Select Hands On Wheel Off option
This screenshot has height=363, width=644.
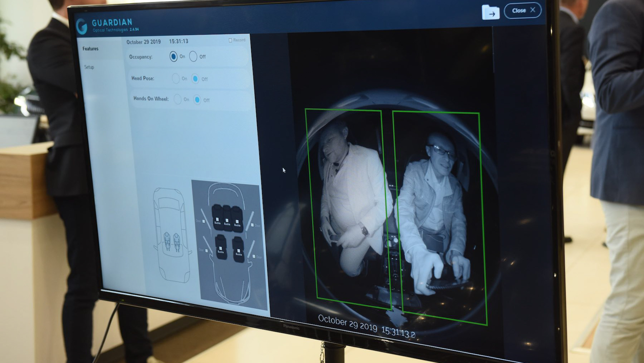tap(197, 100)
